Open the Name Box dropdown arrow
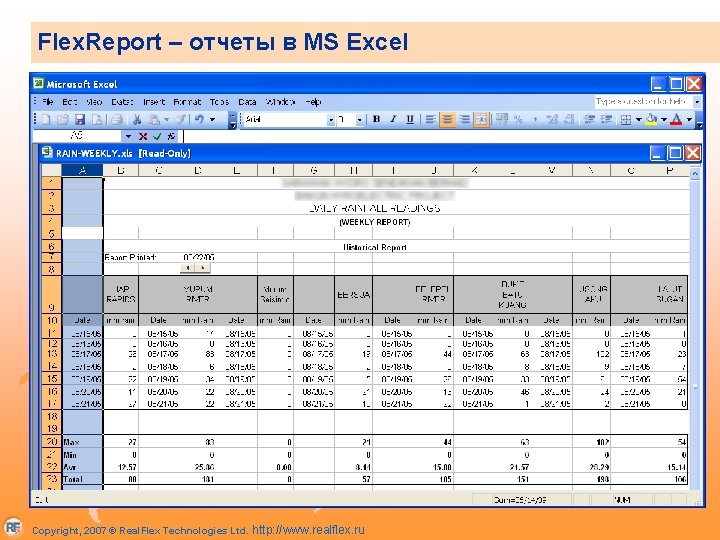Image resolution: width=720 pixels, height=540 pixels. 128,136
